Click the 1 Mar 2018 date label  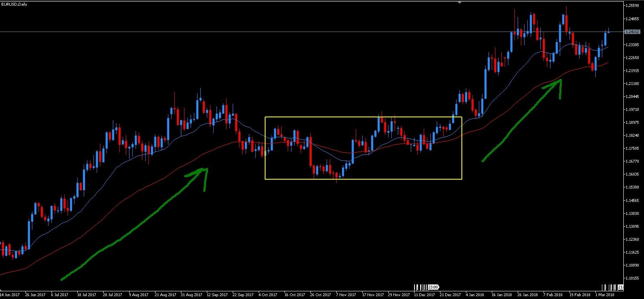(x=605, y=295)
